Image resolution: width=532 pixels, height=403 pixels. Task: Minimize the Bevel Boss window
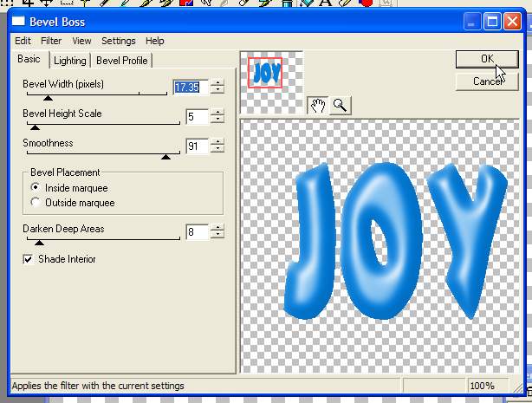[x=472, y=22]
